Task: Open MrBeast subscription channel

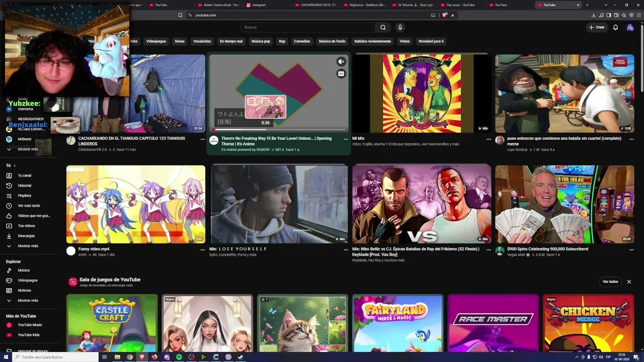Action: tap(29, 139)
